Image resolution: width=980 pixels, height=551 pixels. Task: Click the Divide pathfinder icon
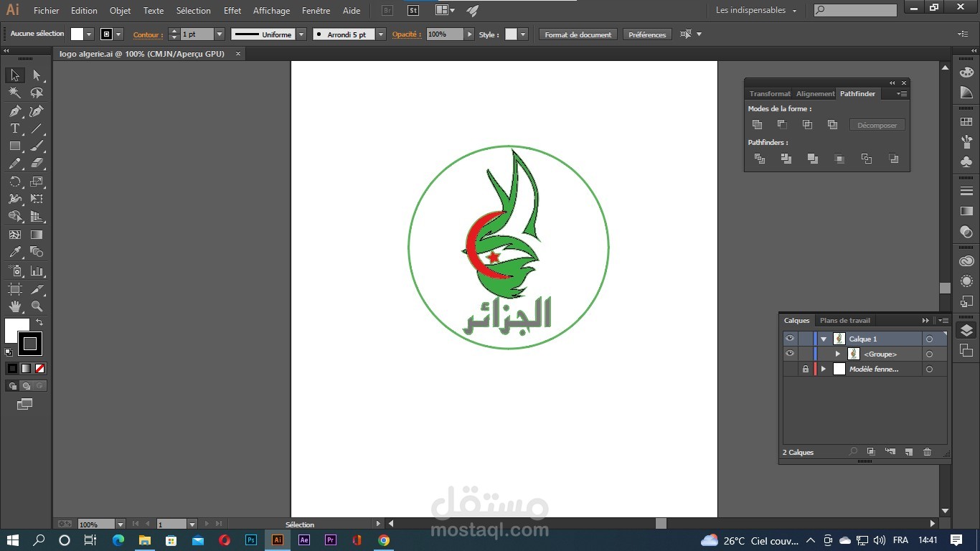coord(760,159)
